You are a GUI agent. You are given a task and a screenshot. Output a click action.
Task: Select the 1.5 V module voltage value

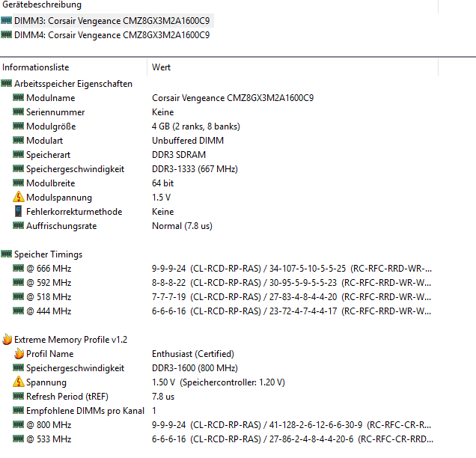(161, 198)
